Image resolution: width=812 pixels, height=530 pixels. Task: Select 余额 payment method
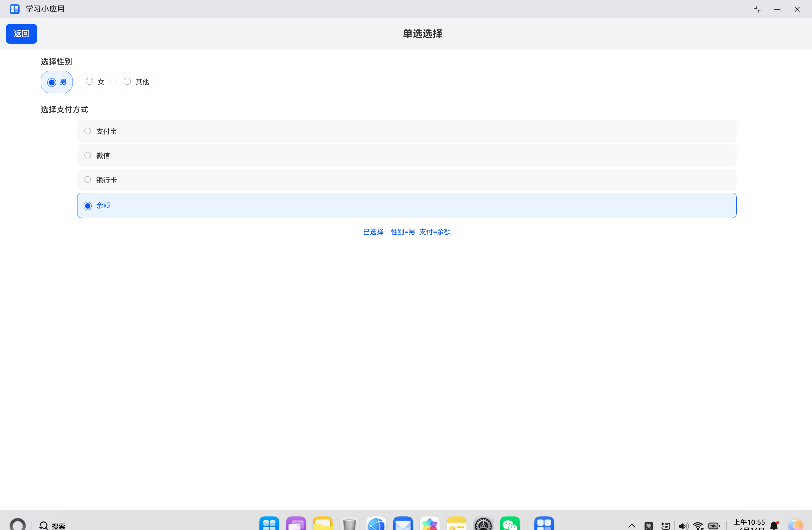(407, 206)
